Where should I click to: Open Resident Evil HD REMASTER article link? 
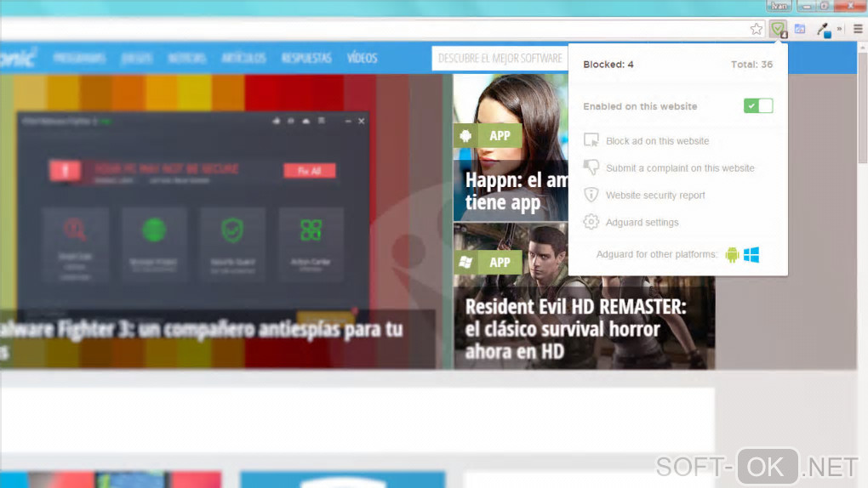tap(576, 329)
